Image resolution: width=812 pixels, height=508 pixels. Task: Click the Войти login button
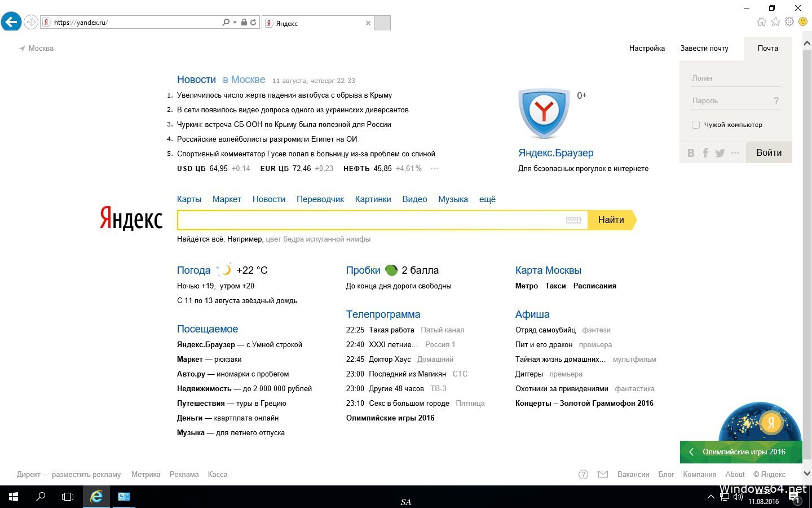(769, 153)
